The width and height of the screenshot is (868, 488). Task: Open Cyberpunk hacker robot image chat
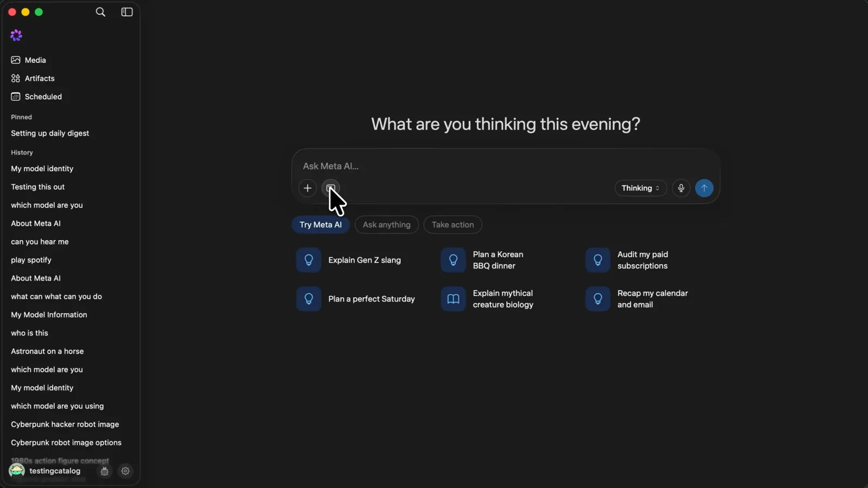pos(65,425)
